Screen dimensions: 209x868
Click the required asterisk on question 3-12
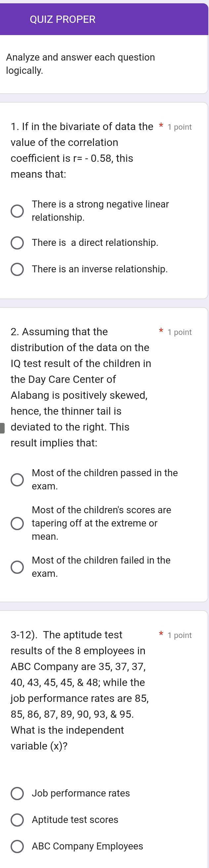click(161, 635)
